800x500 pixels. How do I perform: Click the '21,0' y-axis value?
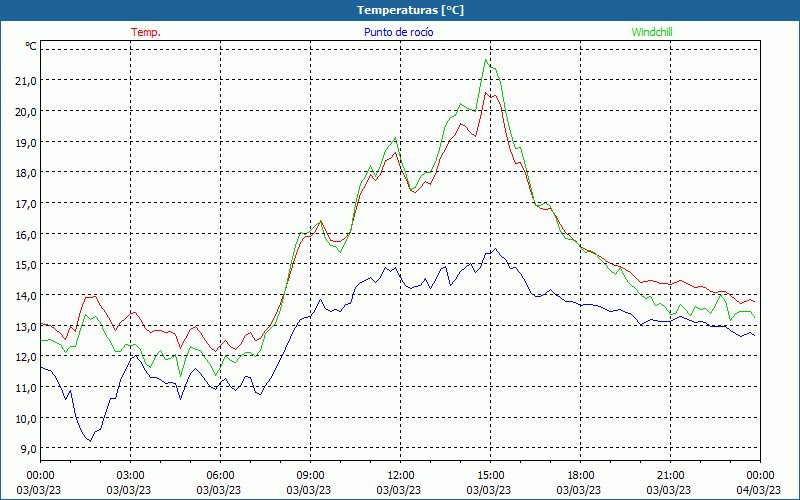coord(26,81)
